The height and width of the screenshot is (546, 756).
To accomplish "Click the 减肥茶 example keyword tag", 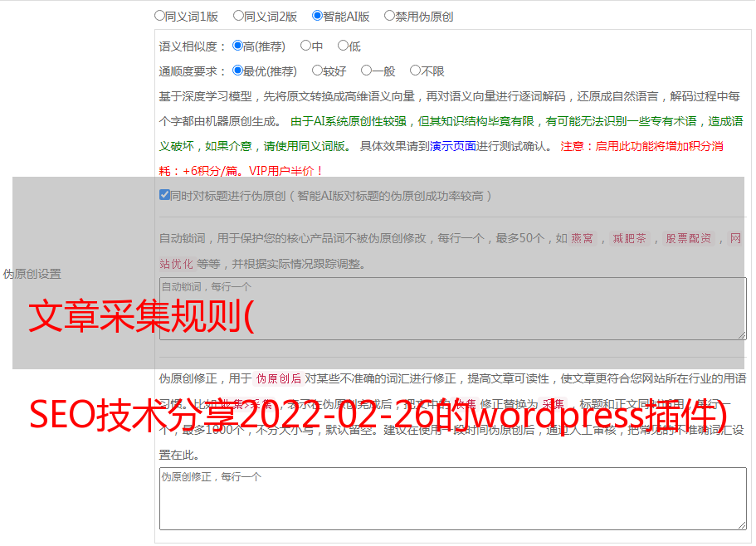I will [629, 238].
